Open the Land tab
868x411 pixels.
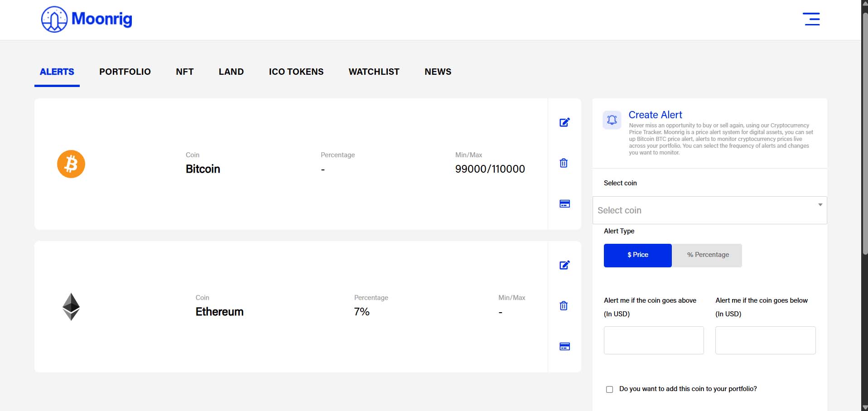click(231, 72)
